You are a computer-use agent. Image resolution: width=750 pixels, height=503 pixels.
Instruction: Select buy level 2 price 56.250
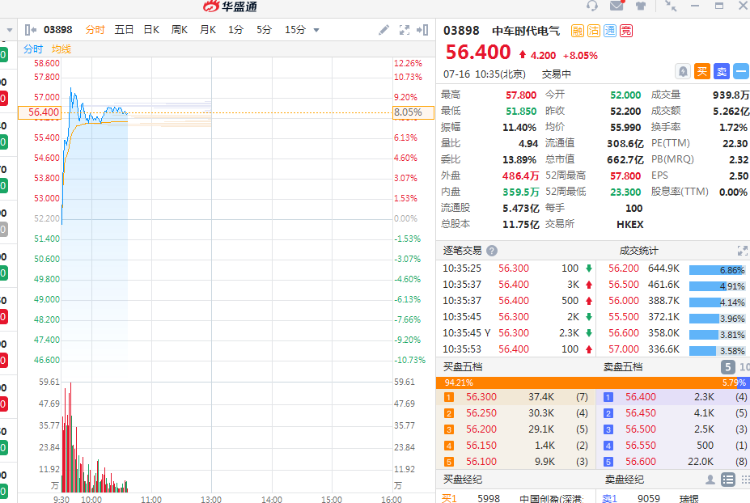[x=481, y=413]
